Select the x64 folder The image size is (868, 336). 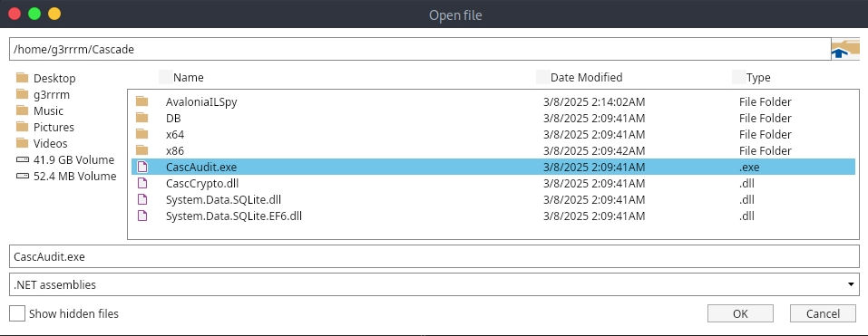(493, 135)
